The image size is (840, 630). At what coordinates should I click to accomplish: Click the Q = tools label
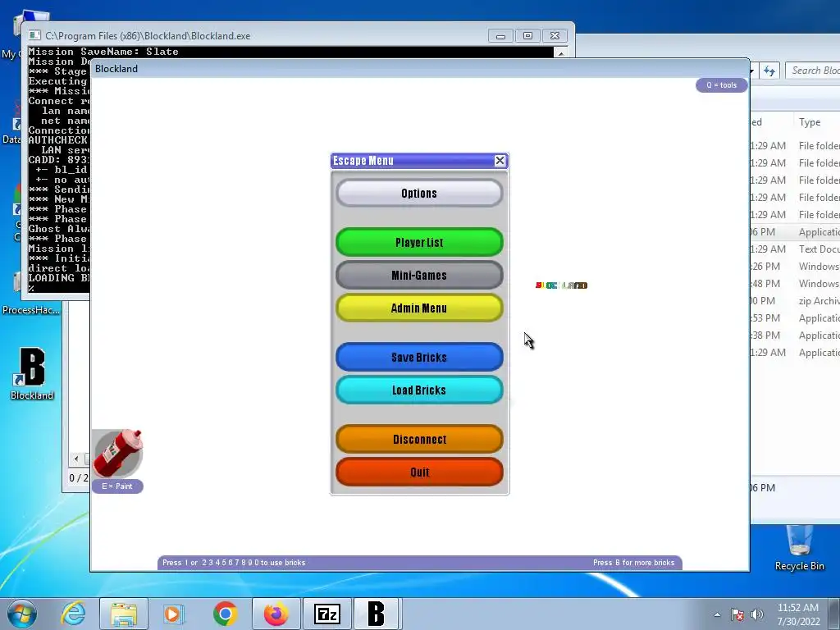pyautogui.click(x=721, y=85)
